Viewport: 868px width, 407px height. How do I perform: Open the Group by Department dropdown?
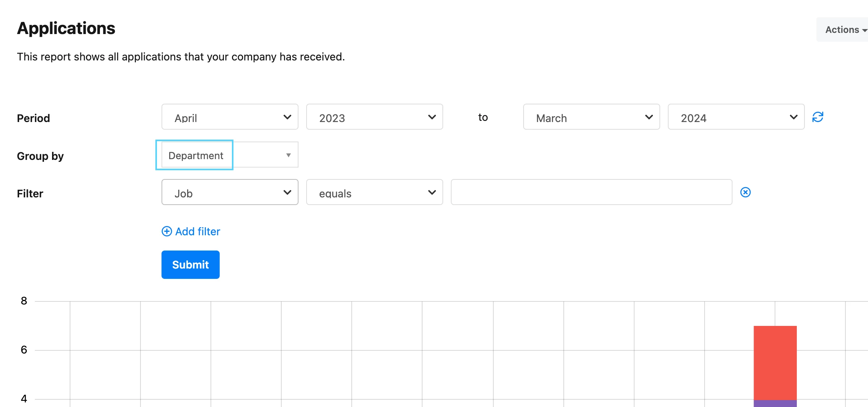point(230,155)
